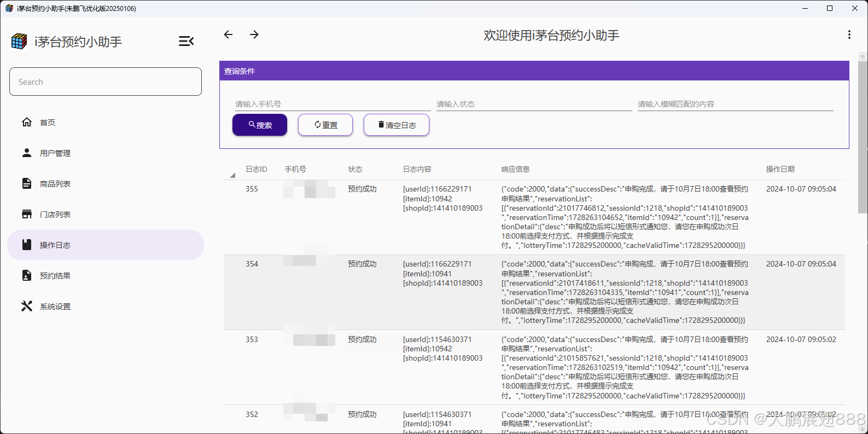Click log content of row 354
Screen dimensions: 868x434
(x=443, y=274)
